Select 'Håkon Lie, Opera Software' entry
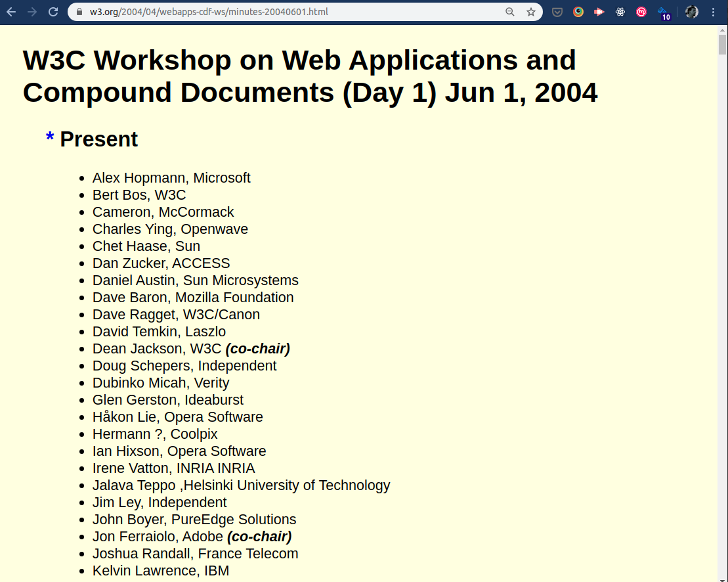This screenshot has height=582, width=728. (178, 416)
